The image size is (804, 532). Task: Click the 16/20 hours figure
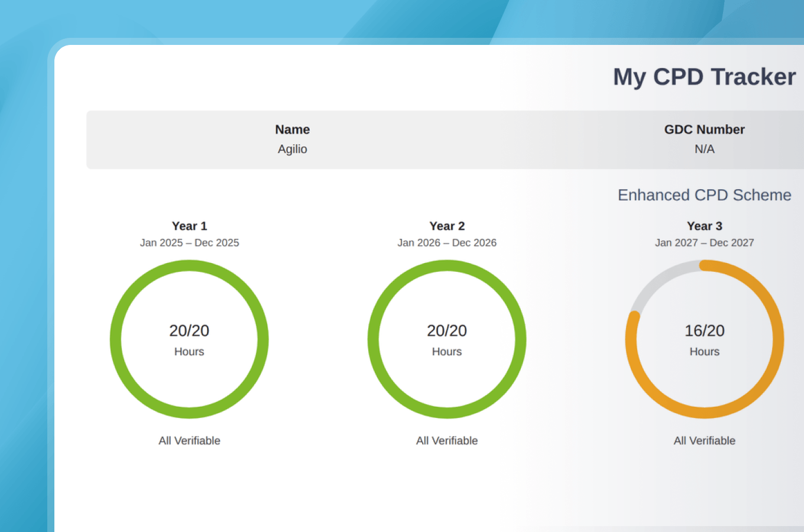point(705,330)
